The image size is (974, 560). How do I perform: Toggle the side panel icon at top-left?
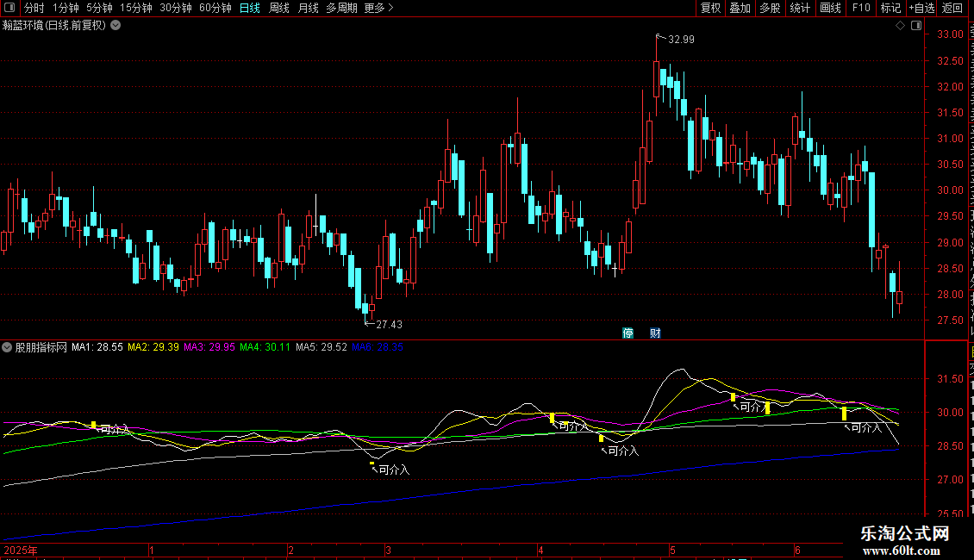point(9,8)
